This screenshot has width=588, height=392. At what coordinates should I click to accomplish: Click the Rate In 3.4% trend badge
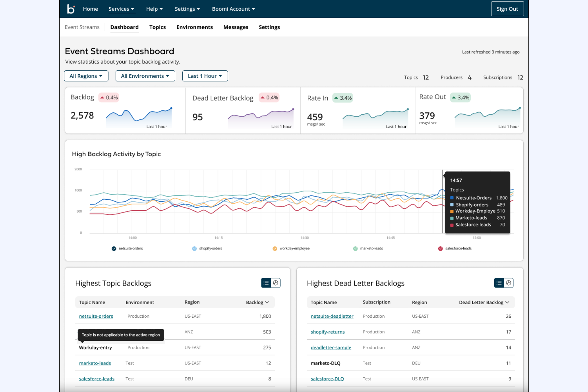click(343, 98)
